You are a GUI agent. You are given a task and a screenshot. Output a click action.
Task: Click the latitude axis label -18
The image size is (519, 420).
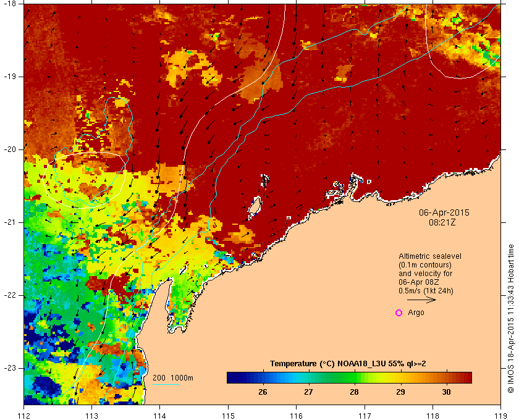[x=9, y=4]
